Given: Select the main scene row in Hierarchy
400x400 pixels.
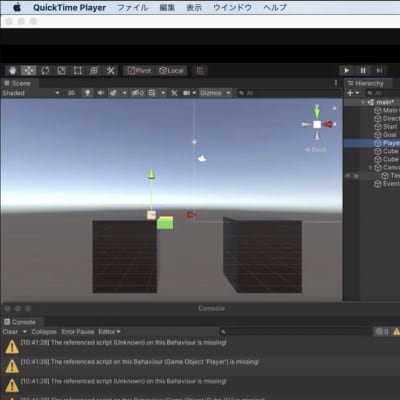Looking at the screenshot, I should pyautogui.click(x=372, y=102).
